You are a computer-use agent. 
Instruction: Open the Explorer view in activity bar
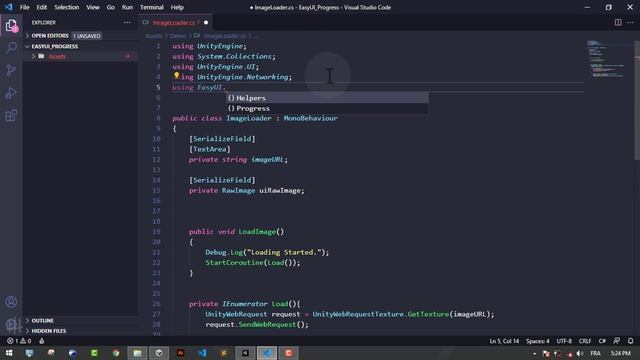click(x=11, y=25)
